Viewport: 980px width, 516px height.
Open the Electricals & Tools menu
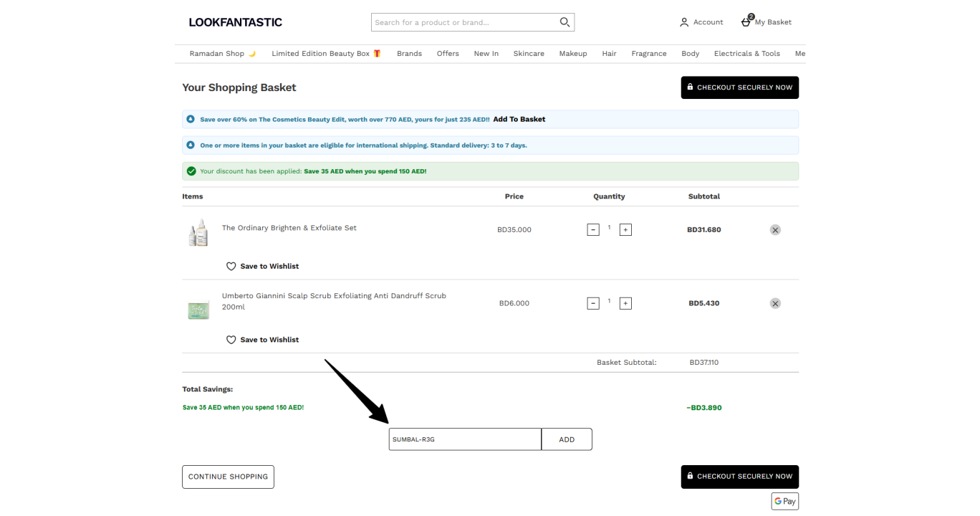point(747,54)
